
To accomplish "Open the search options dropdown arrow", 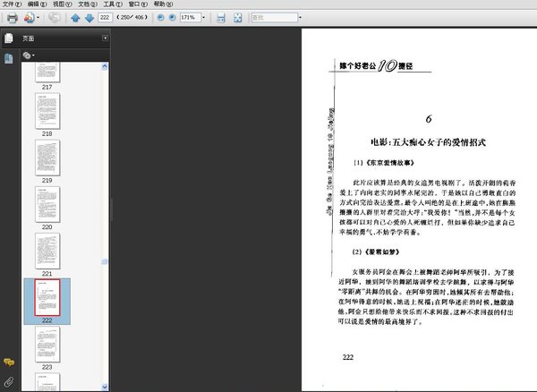I will pos(301,18).
